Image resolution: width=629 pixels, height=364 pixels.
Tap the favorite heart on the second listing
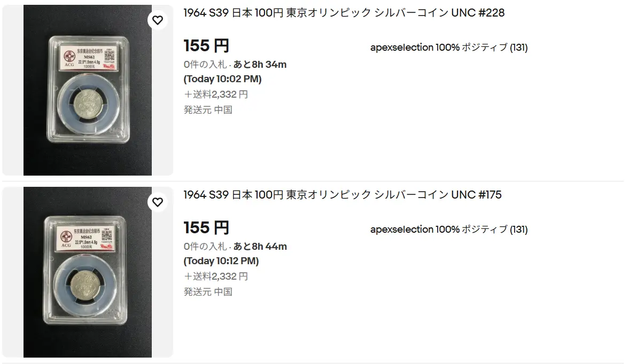(158, 202)
